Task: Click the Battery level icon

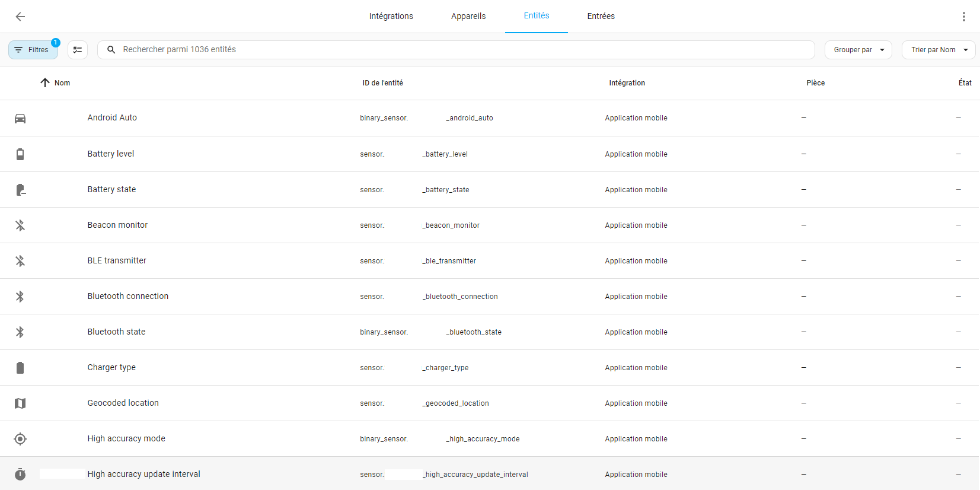Action: coord(20,154)
